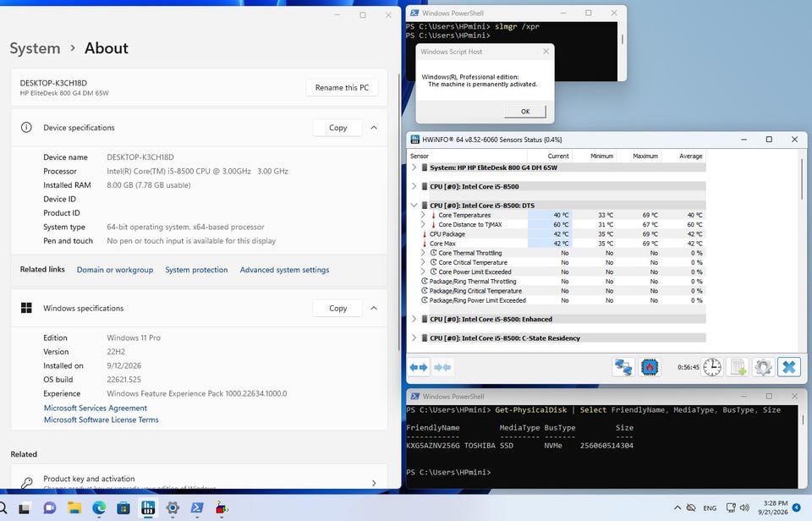This screenshot has width=812, height=521.
Task: Open HWiNFO remote network computers icon
Action: (x=623, y=367)
